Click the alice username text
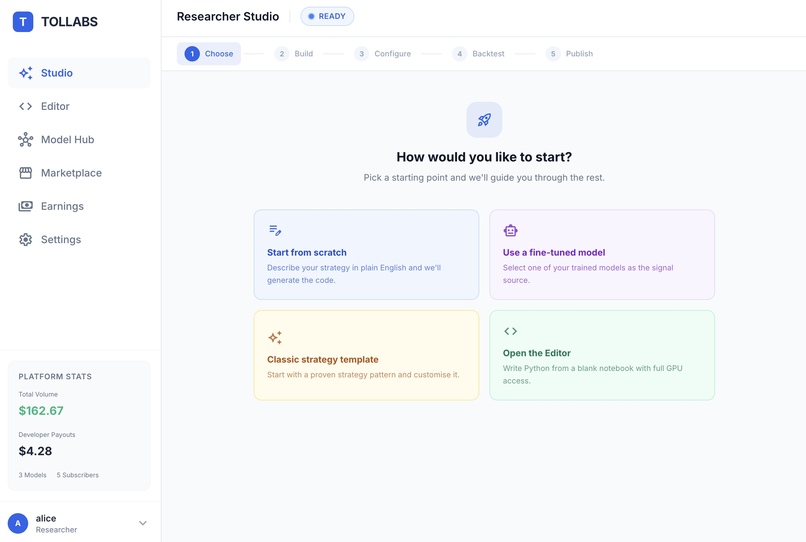The width and height of the screenshot is (806, 542). click(x=46, y=518)
